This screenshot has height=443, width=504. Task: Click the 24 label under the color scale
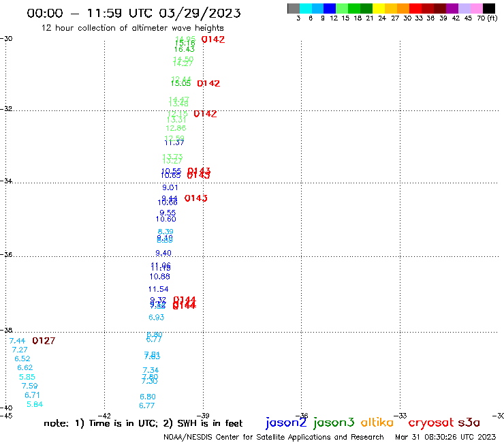pyautogui.click(x=382, y=18)
